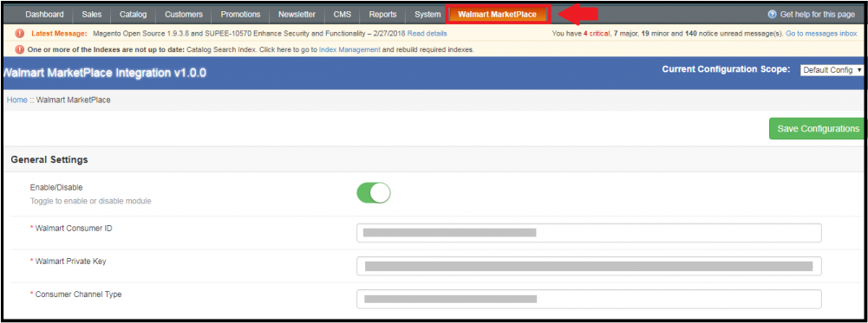
Task: Open the Catalog menu
Action: (x=133, y=15)
